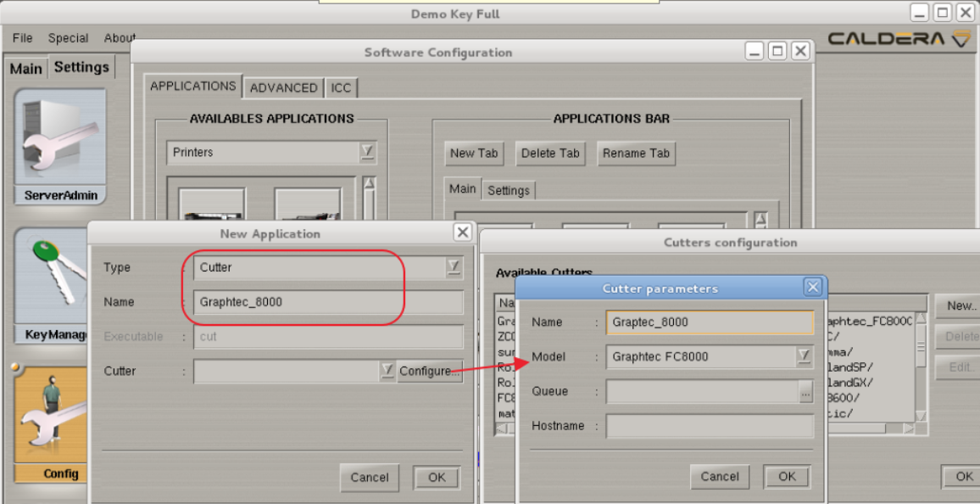Click the Caldera logo
Screen dimensions: 980x504
899,38
